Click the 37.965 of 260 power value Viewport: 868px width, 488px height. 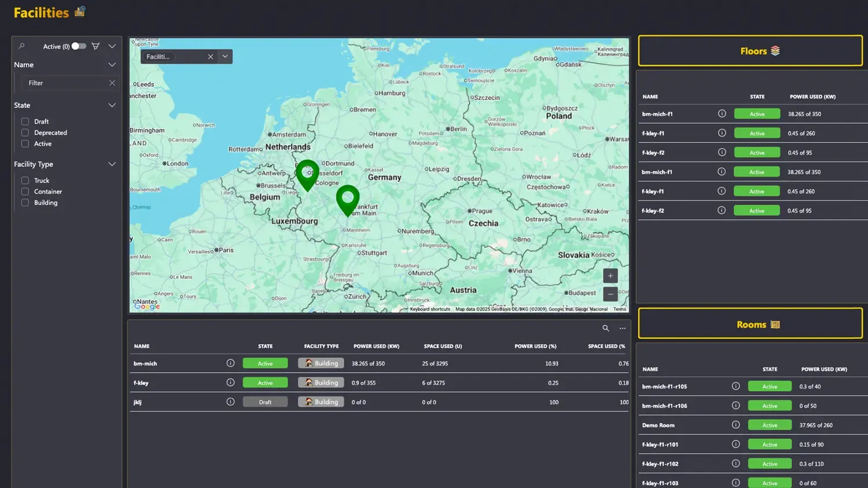click(x=816, y=425)
